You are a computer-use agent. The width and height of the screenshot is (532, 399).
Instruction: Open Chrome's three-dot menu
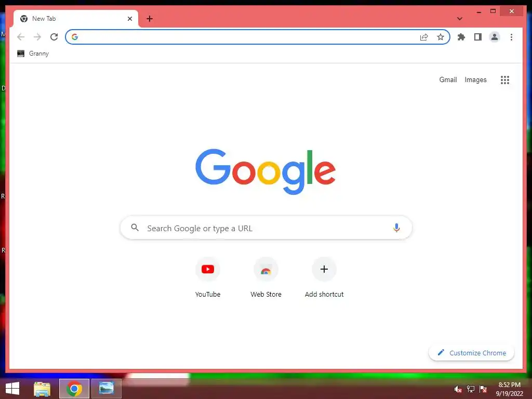click(x=511, y=37)
